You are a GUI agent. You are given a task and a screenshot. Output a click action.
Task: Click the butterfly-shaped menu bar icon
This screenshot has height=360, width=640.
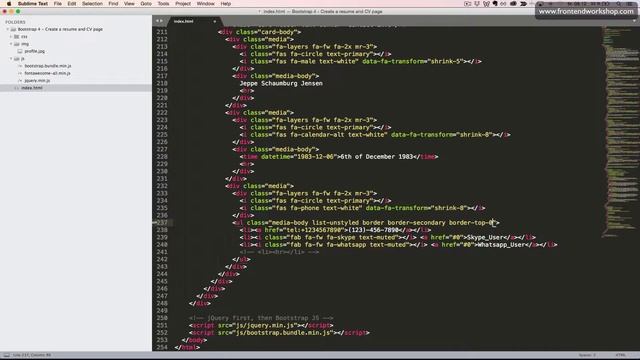pyautogui.click(x=486, y=4)
